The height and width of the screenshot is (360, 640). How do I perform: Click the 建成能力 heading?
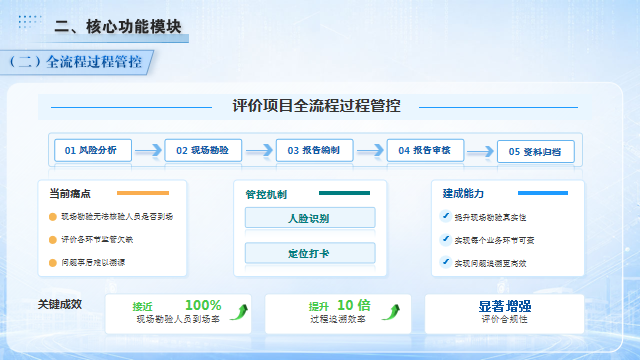click(x=463, y=193)
